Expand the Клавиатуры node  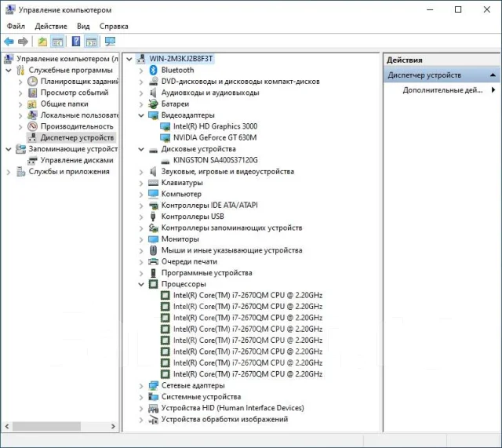click(x=141, y=183)
